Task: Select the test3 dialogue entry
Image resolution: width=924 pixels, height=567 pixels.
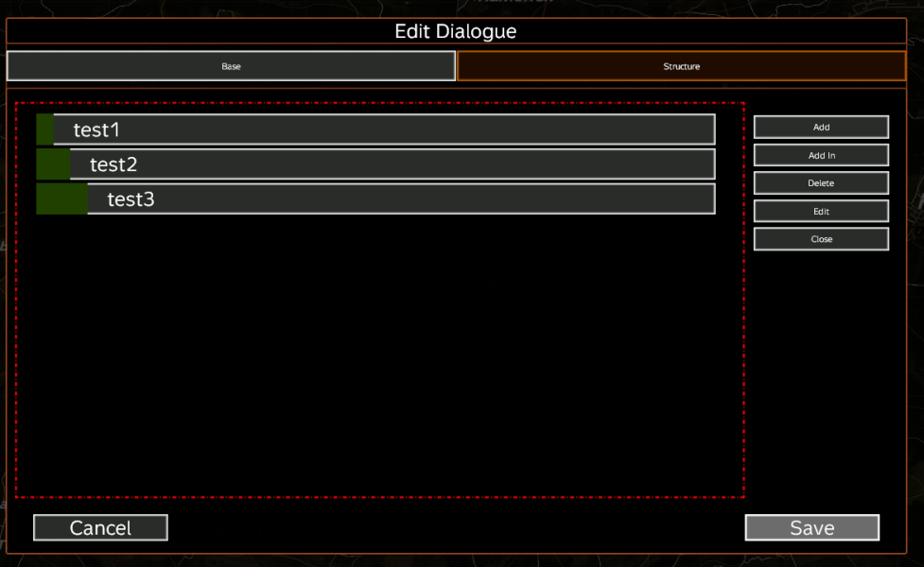Action: click(400, 199)
